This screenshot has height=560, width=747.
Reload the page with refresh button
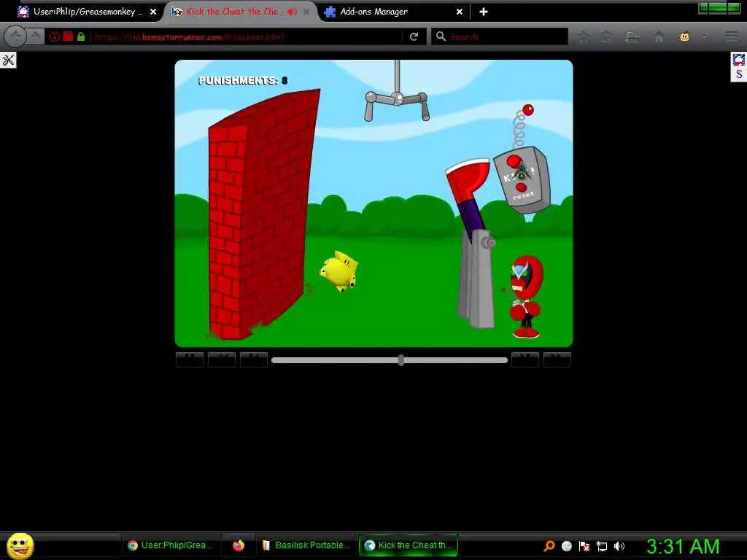(414, 36)
